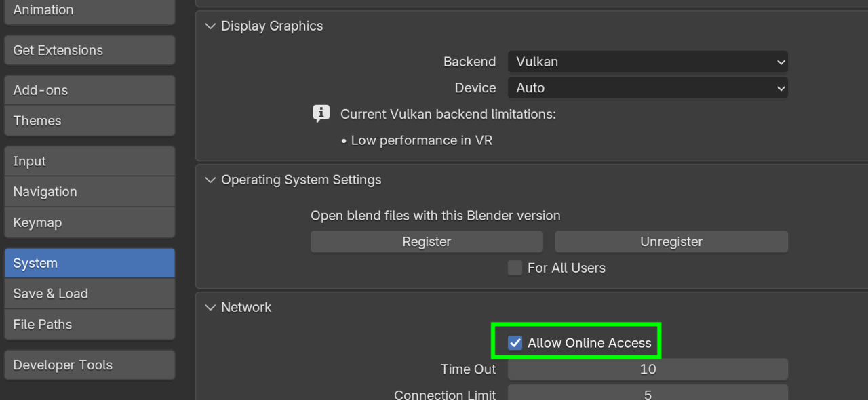
Task: Open the Get Extensions section
Action: point(90,50)
